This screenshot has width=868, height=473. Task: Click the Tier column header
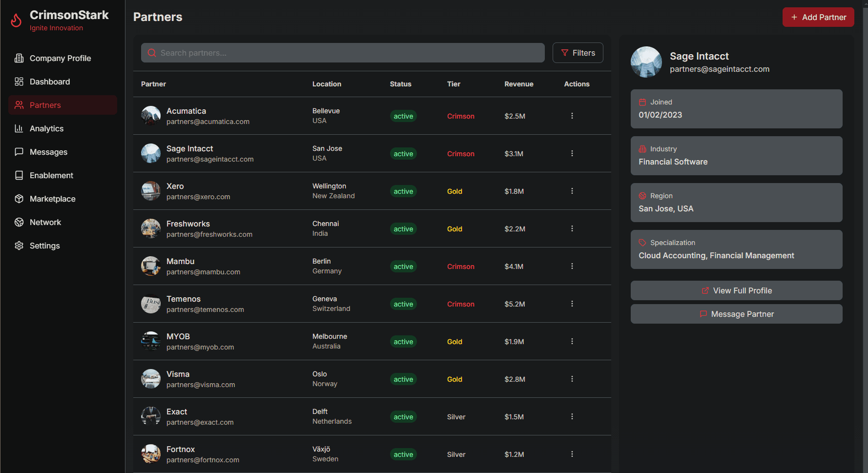click(x=454, y=84)
